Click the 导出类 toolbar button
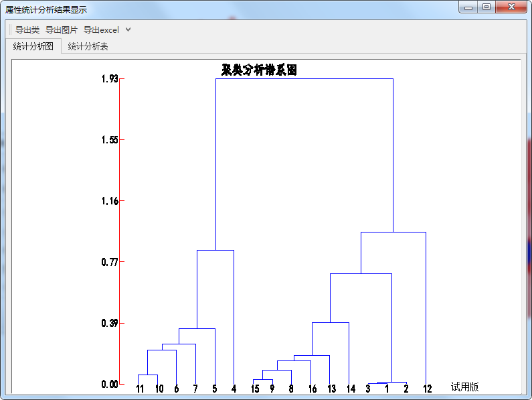 pyautogui.click(x=27, y=29)
